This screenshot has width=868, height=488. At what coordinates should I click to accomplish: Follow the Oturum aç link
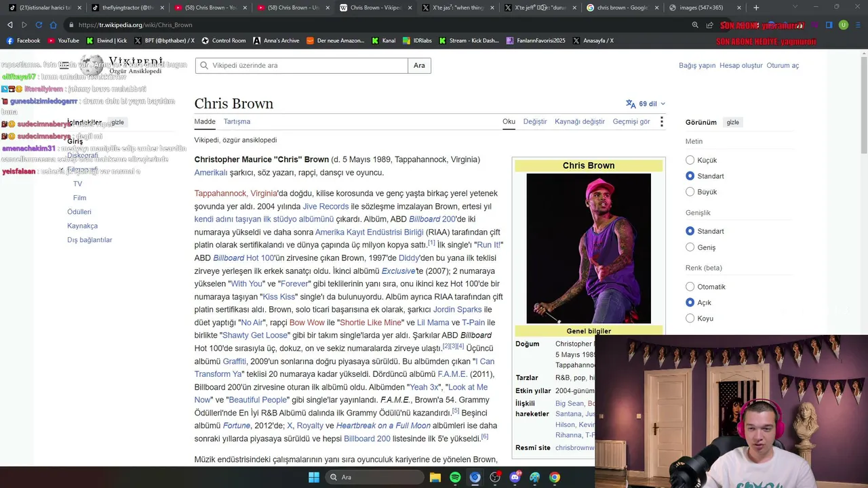(783, 66)
